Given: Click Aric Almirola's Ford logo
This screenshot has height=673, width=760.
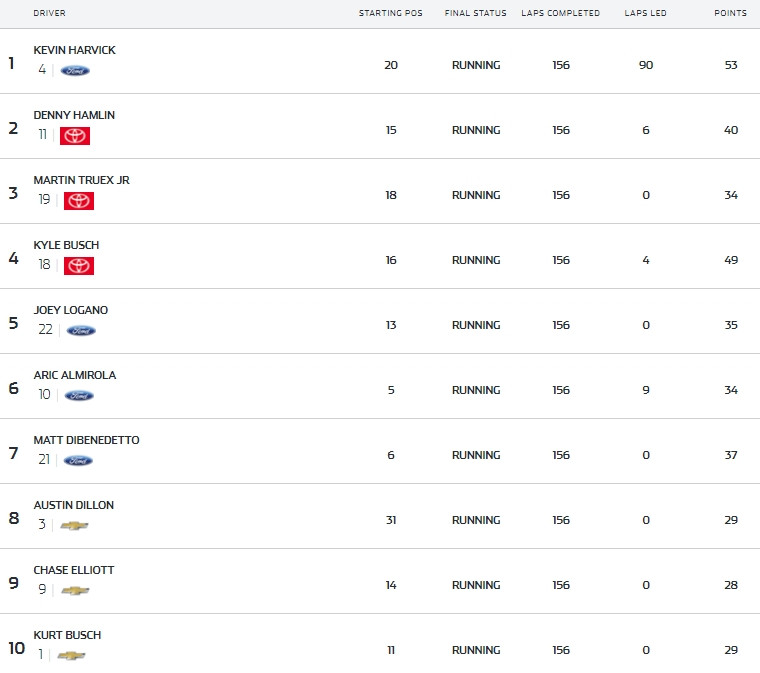Looking at the screenshot, I should (x=79, y=395).
